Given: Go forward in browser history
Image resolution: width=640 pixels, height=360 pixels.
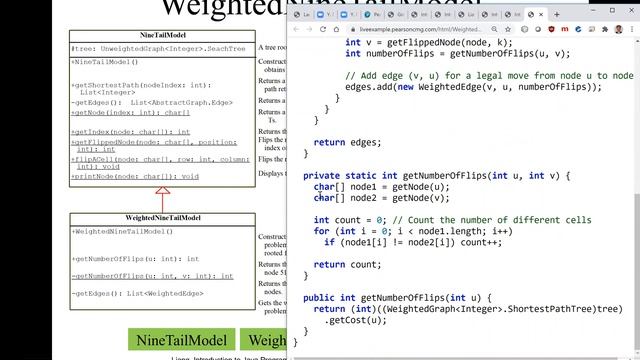Looking at the screenshot, I should 309,29.
